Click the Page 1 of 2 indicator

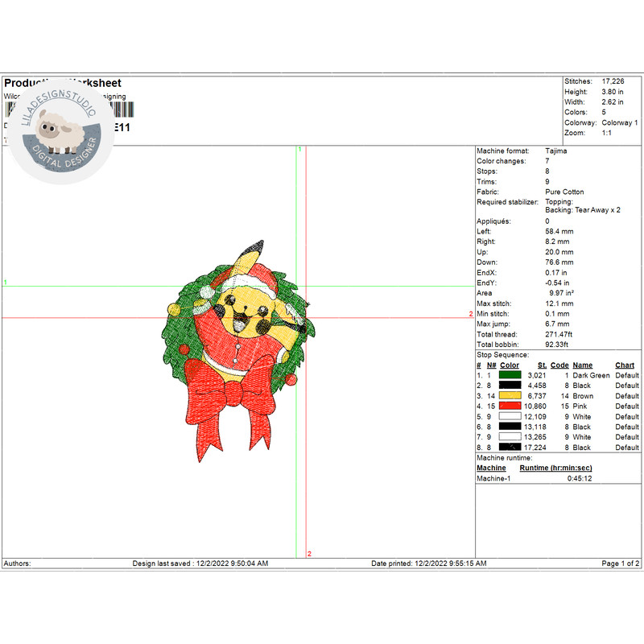click(x=621, y=563)
